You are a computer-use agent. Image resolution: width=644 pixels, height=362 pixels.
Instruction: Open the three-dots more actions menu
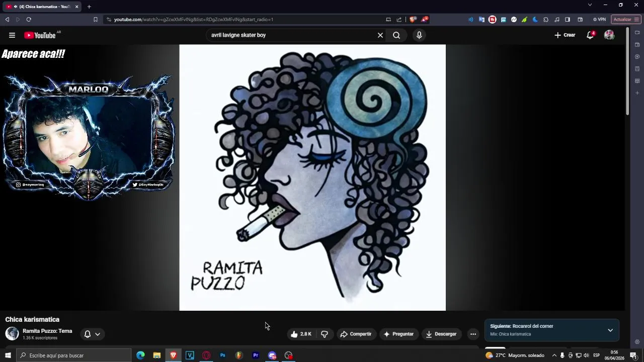[x=473, y=334]
